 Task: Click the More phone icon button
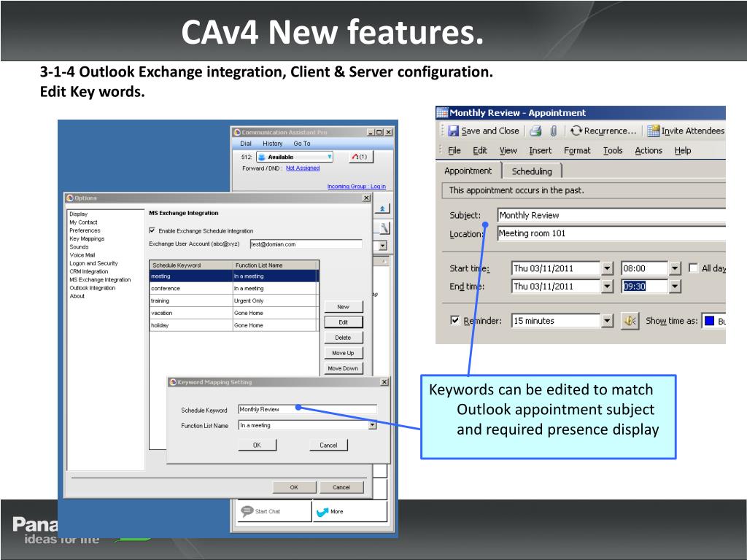pyautogui.click(x=349, y=511)
